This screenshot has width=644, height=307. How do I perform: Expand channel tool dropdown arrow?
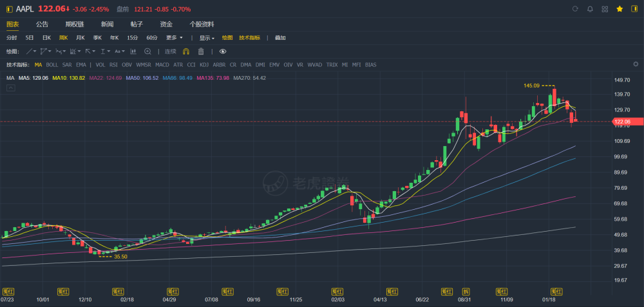pyautogui.click(x=50, y=51)
